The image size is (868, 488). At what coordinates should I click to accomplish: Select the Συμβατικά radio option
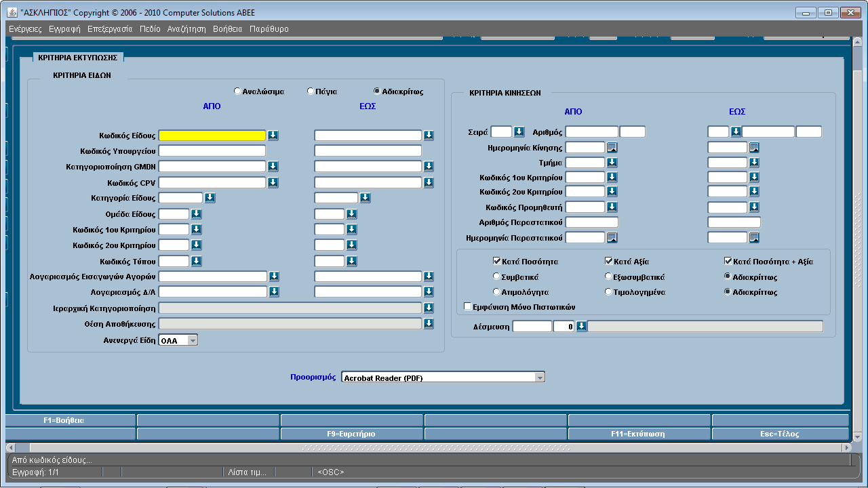(497, 277)
